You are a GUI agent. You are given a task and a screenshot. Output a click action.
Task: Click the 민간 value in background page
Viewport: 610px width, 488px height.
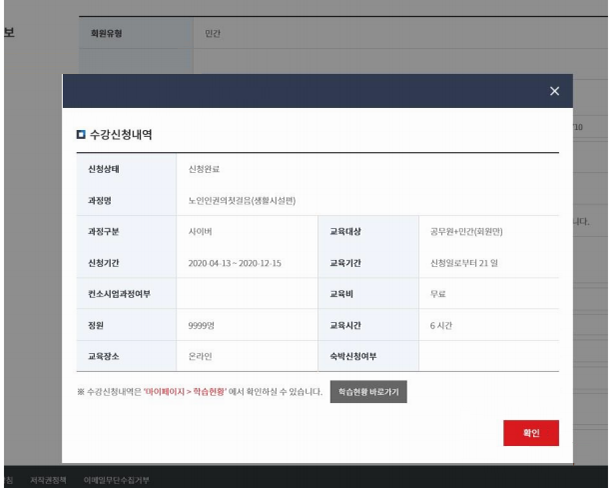pos(213,33)
